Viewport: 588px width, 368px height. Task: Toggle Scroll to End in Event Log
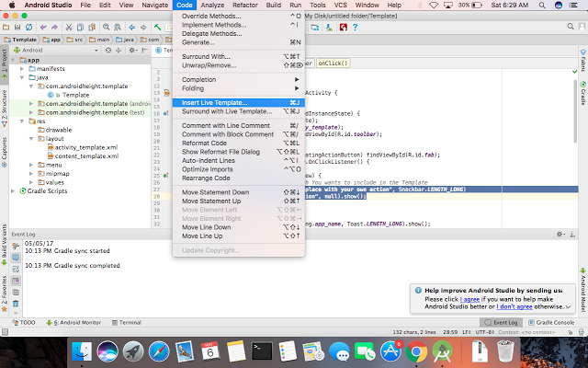pos(16,281)
